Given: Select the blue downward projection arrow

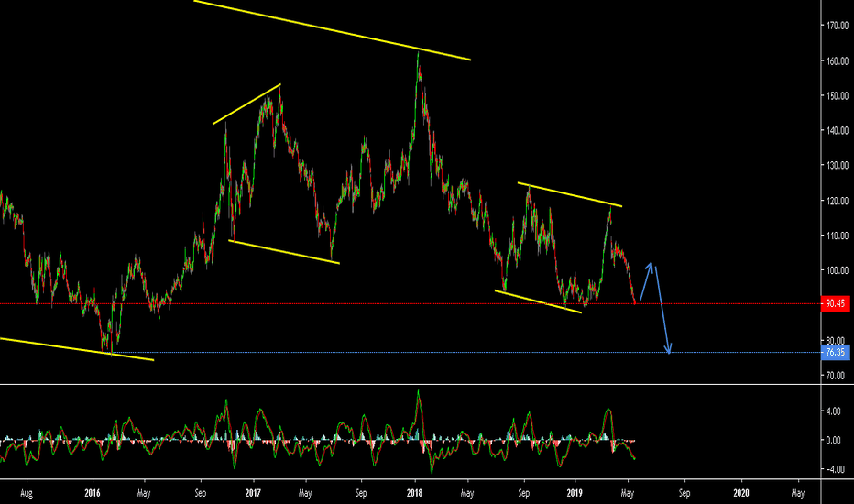Looking at the screenshot, I should click(662, 310).
